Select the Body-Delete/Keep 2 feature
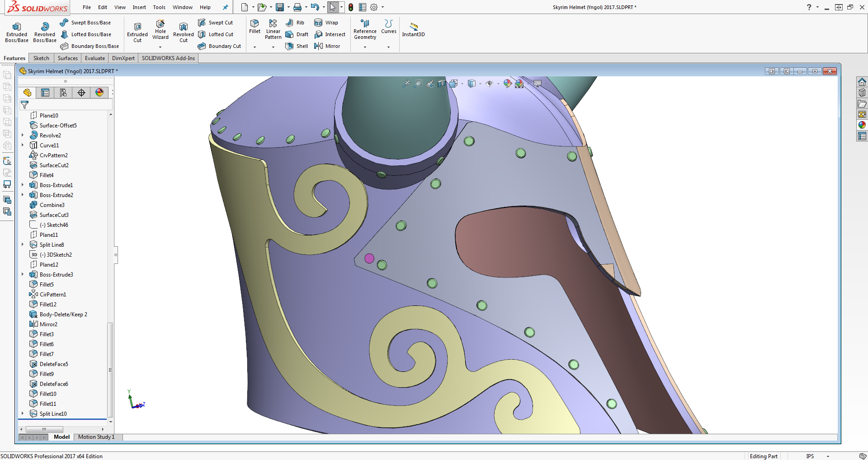The width and height of the screenshot is (868, 460). [x=58, y=314]
